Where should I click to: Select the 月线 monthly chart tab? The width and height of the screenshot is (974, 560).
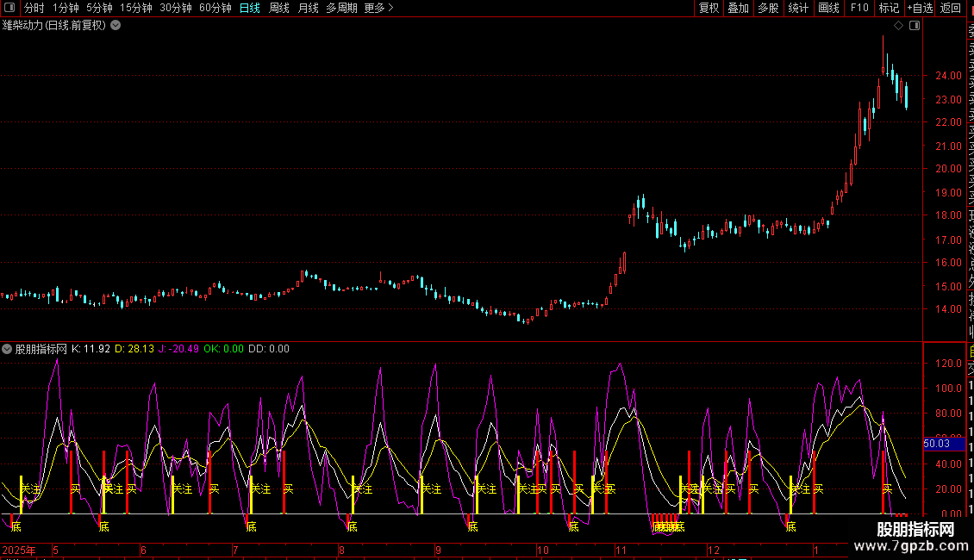[x=308, y=8]
